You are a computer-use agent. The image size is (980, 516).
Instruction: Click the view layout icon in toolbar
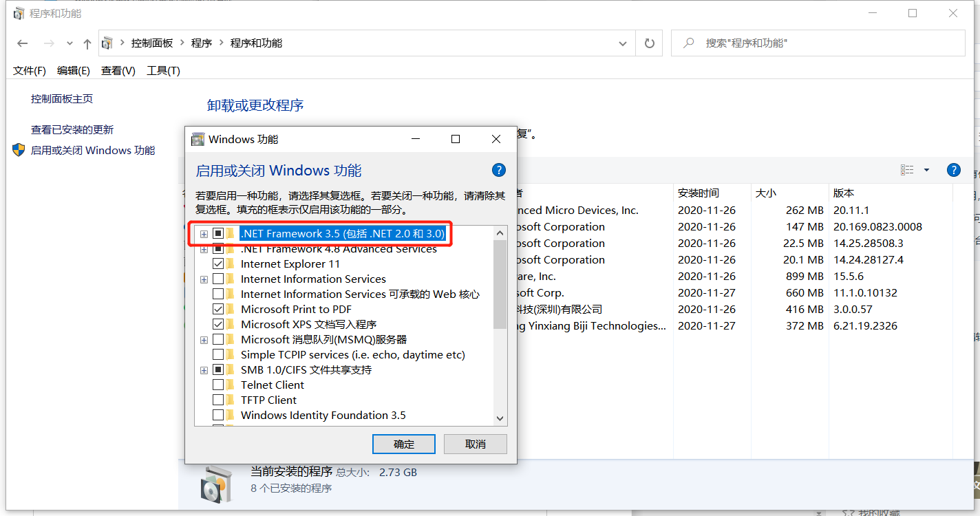click(907, 170)
